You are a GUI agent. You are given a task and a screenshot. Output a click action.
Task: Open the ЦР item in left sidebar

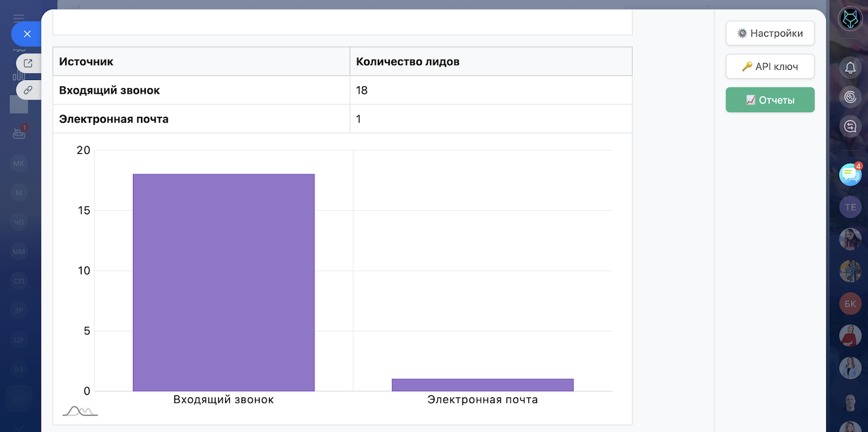[19, 340]
